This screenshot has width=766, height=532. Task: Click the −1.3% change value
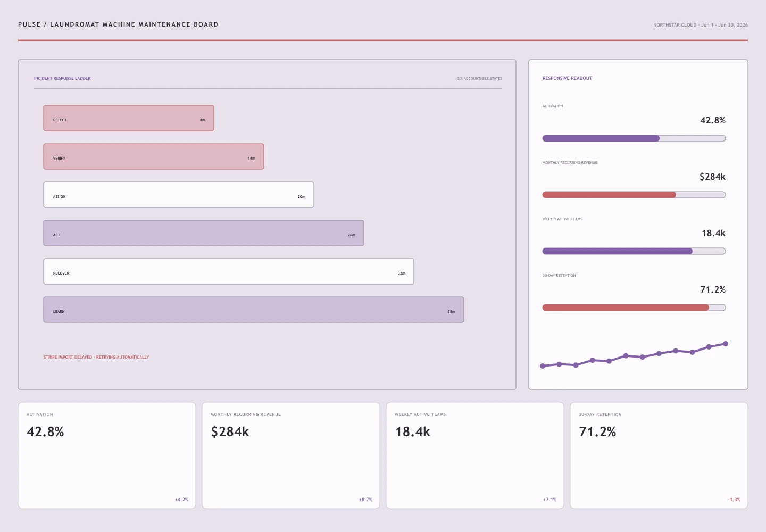pos(734,500)
